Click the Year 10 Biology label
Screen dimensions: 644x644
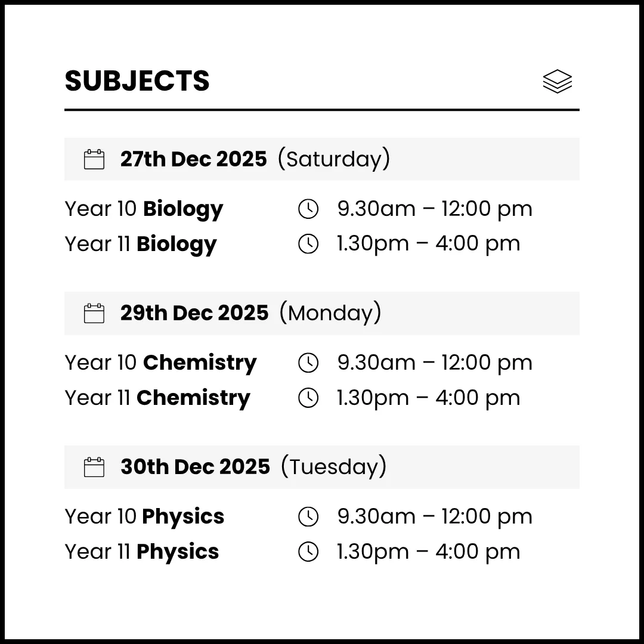[144, 209]
